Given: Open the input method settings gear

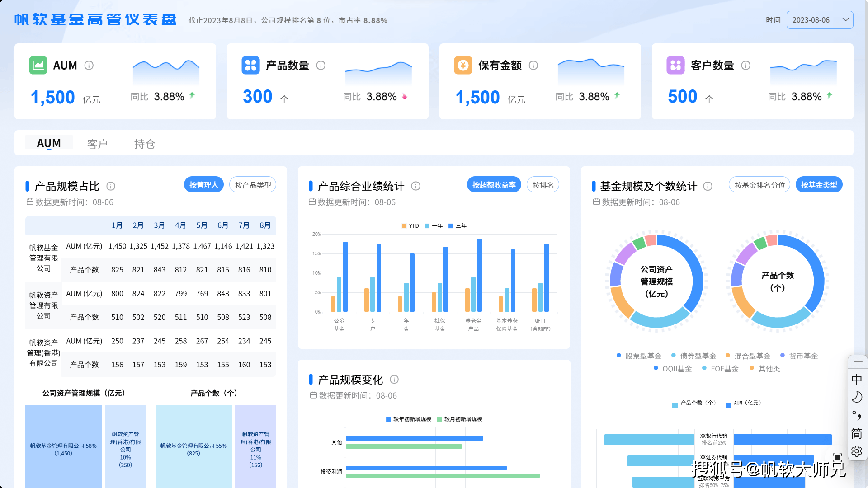Looking at the screenshot, I should (857, 451).
